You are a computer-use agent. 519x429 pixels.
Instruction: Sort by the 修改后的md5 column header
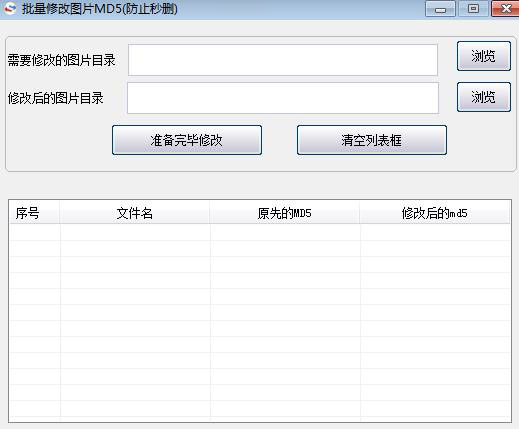[x=435, y=213]
